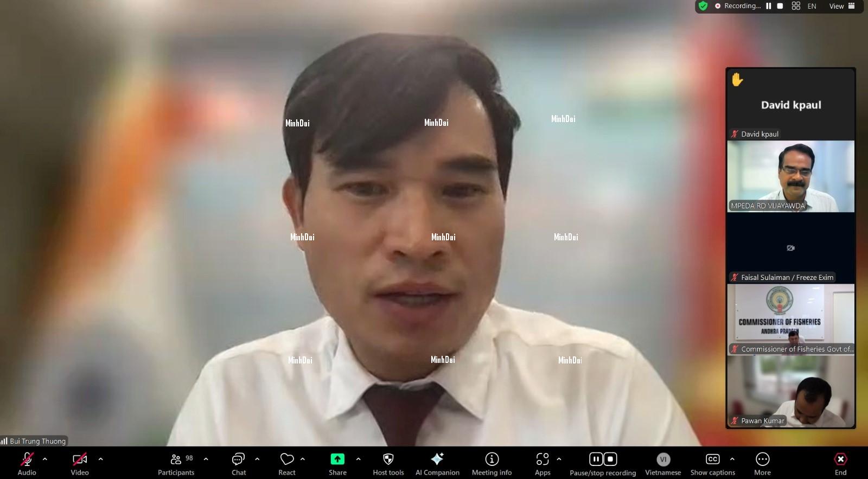Launch AI Companion
Image resolution: width=868 pixels, height=479 pixels.
coord(437,464)
